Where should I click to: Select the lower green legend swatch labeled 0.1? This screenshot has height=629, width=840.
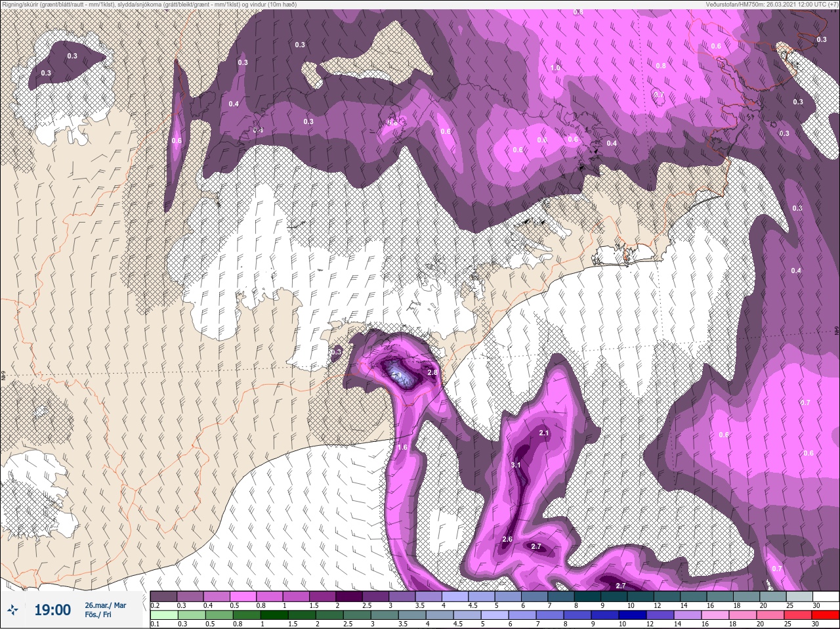(163, 615)
